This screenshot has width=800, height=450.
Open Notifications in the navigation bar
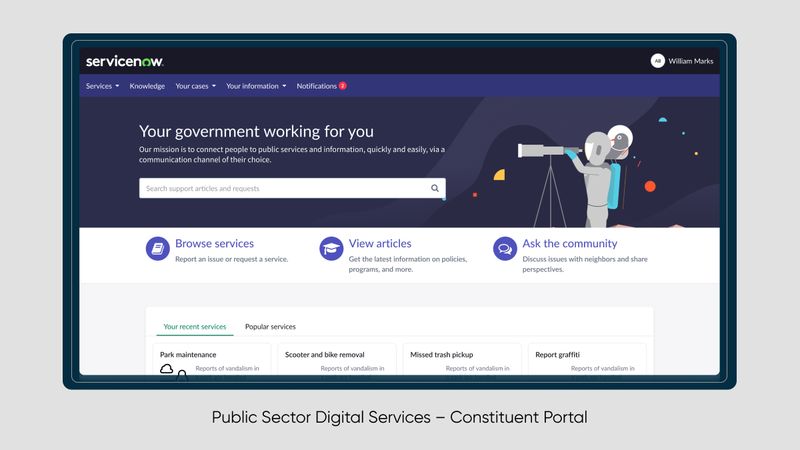point(317,86)
